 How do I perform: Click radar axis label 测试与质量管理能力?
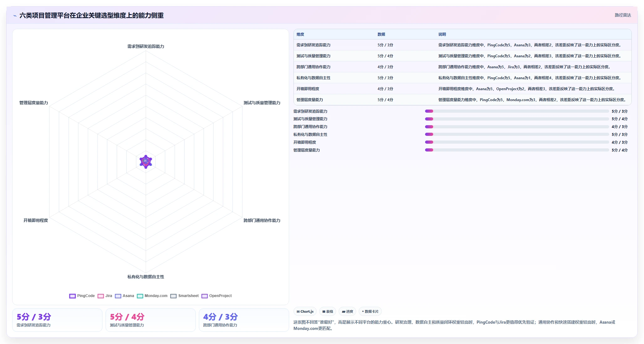coord(262,103)
